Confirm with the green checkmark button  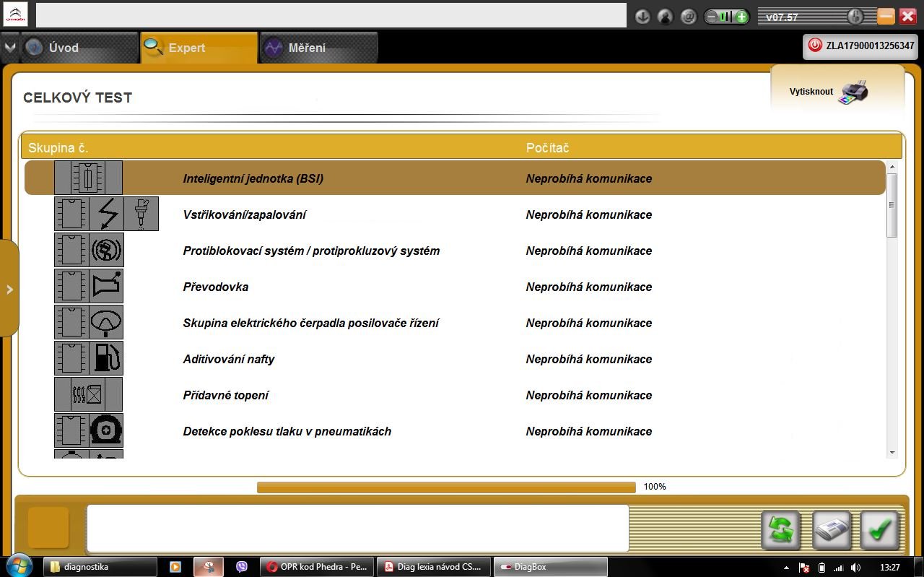pyautogui.click(x=879, y=531)
